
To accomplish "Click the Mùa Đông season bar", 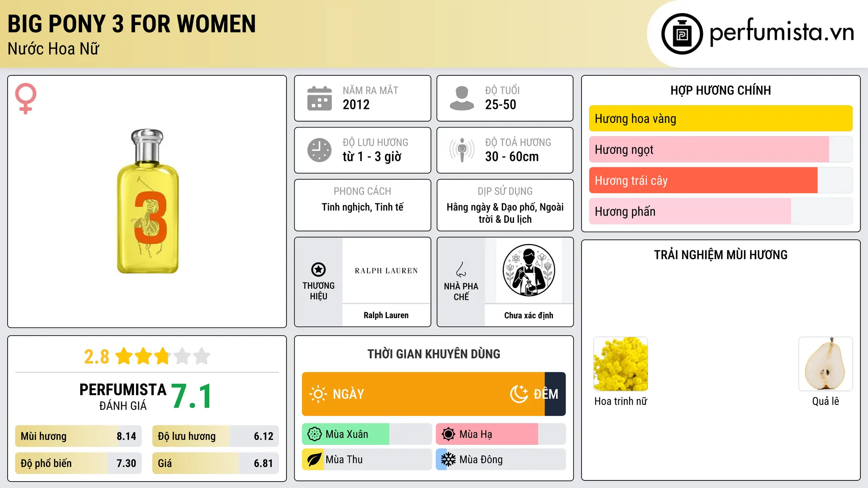I will 501,460.
